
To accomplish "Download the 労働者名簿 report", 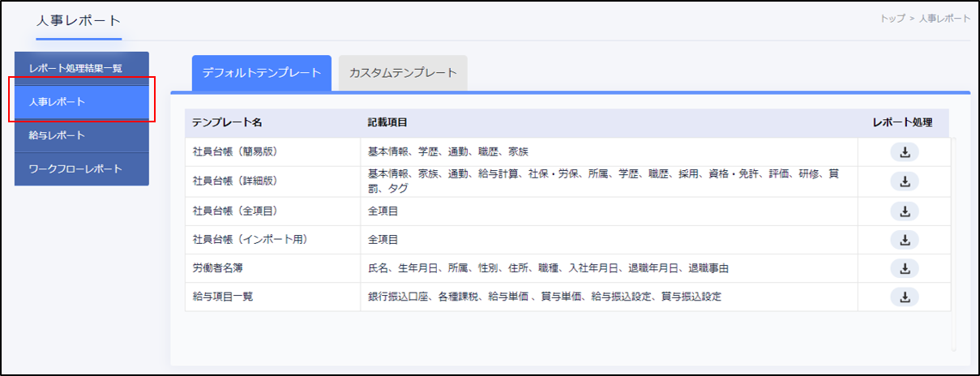I will coord(905,268).
